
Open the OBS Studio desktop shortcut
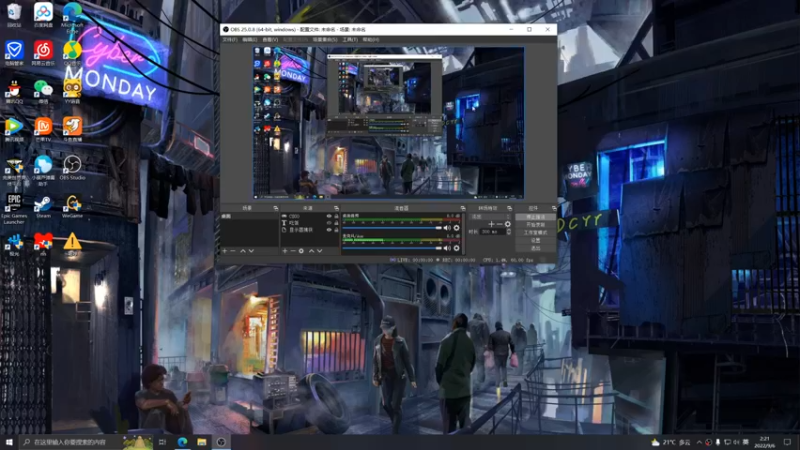coord(72,168)
